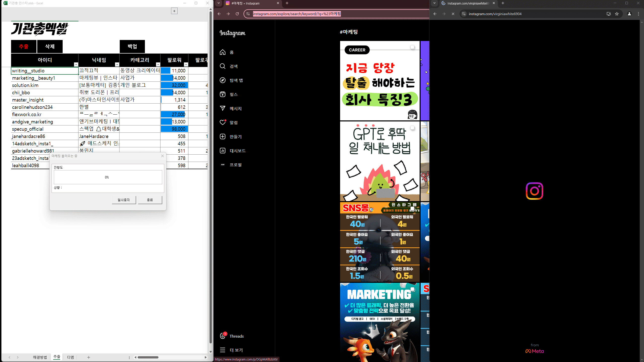Close the 마케팅 불러오는 중 dialog
Screen dimensions: 644x362
click(163, 156)
